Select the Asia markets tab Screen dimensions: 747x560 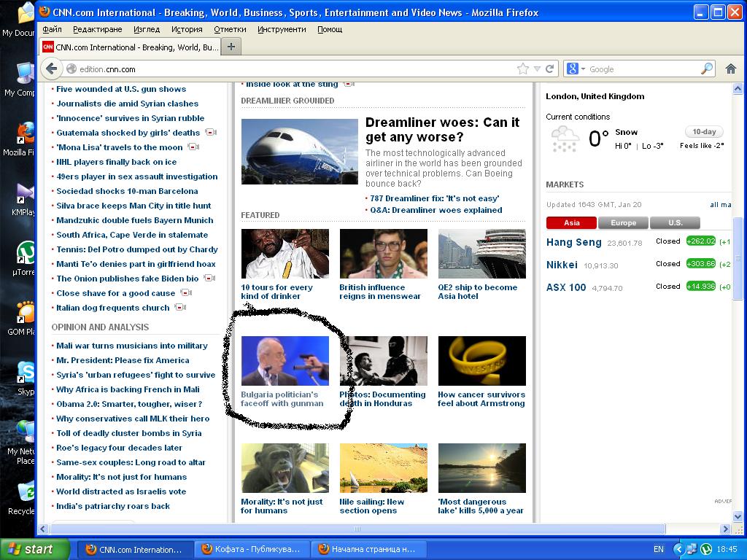(x=571, y=222)
